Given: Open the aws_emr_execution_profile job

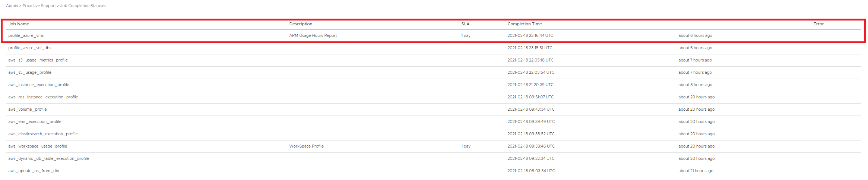Looking at the screenshot, I should click(35, 121).
